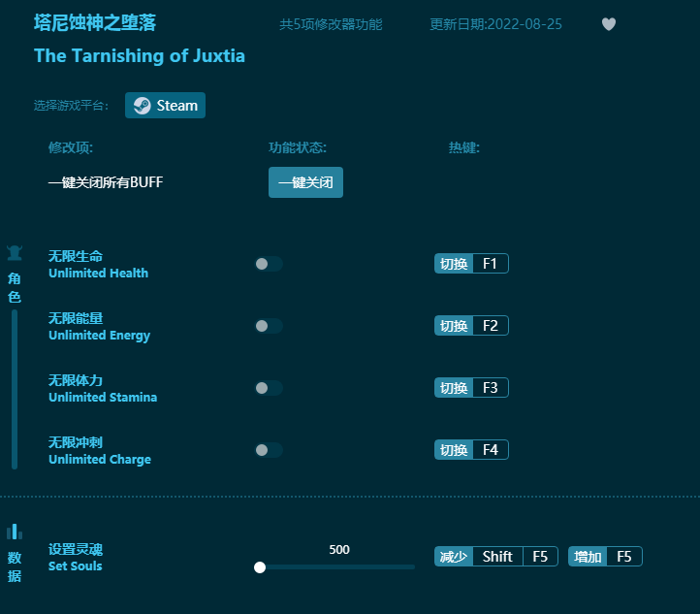The width and height of the screenshot is (700, 614).
Task: Click the 功能状态 column header
Action: point(298,147)
